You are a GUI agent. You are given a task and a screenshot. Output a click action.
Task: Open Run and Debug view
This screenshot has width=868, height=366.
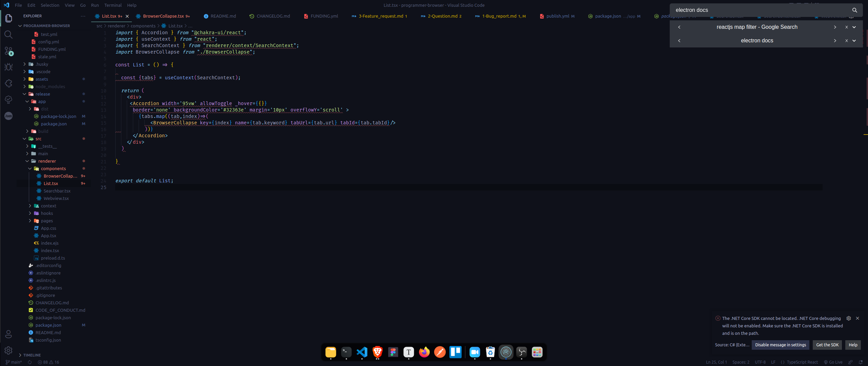8,67
